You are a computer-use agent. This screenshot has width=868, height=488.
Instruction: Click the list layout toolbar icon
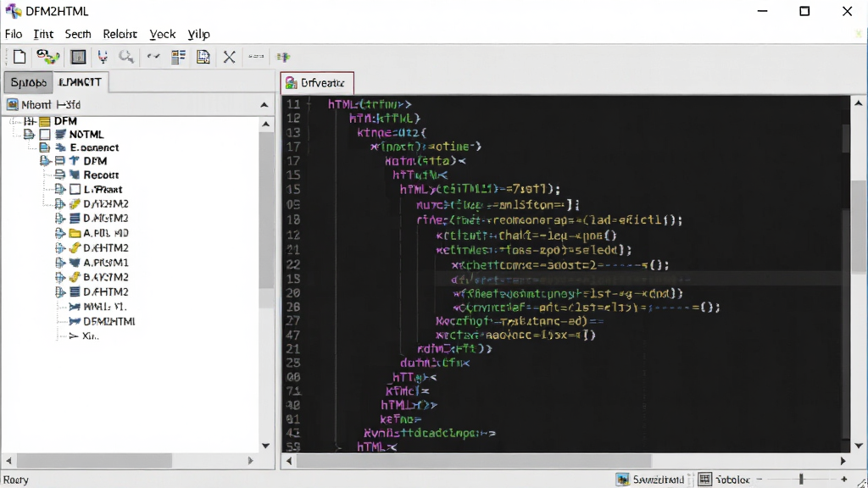(178, 57)
